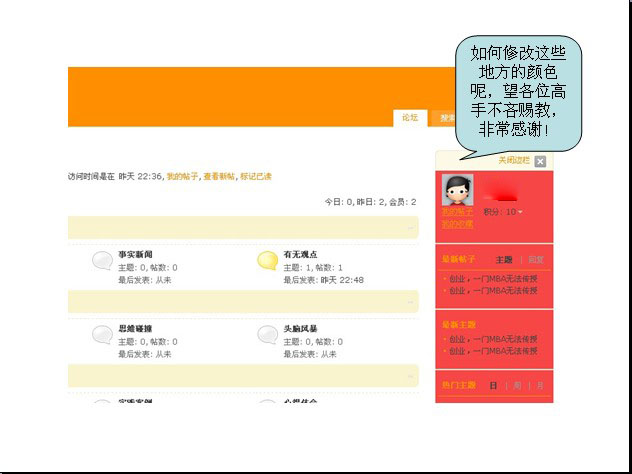Open 我的空间 link in sidebar
This screenshot has height=474, width=632.
pyautogui.click(x=457, y=224)
